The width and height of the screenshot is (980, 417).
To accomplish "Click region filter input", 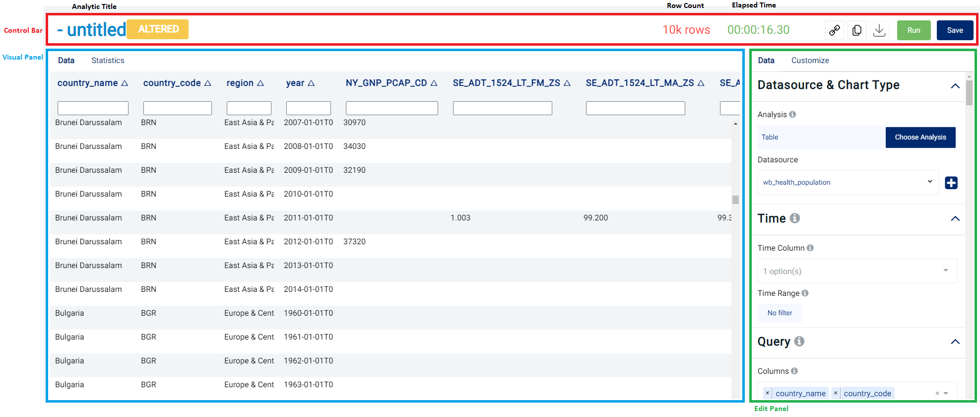I will pyautogui.click(x=249, y=108).
